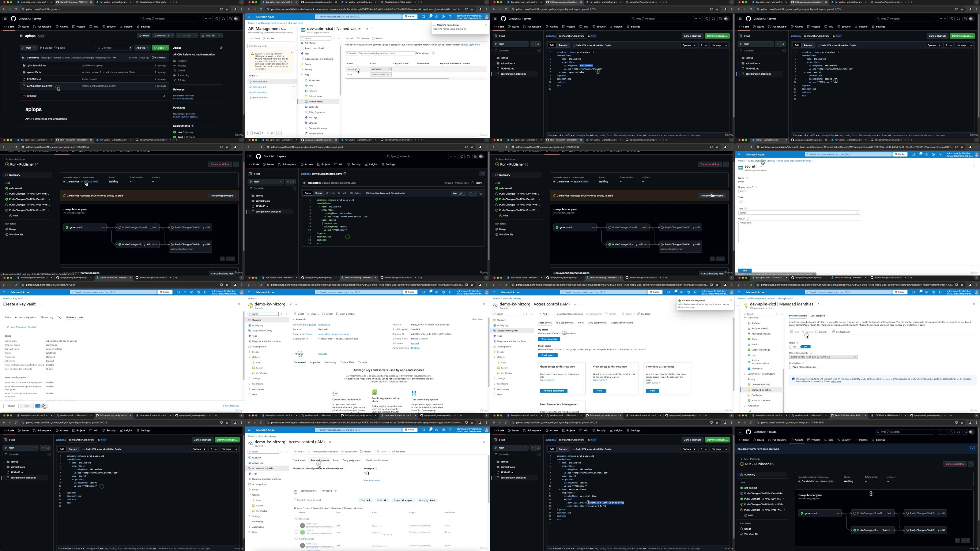Open Application Insights in Monitoring section
980x551 pixels.
coord(761,333)
